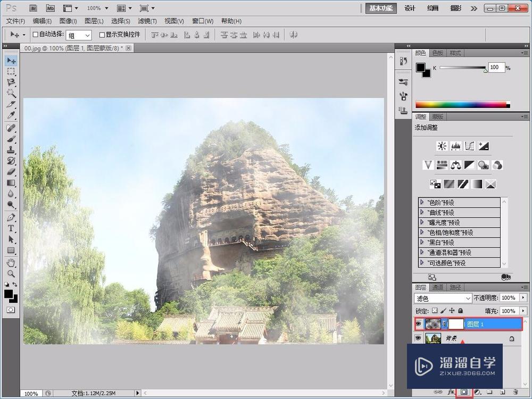Select the Rectangle shape tool
Screen dimensions: 532x399
(x=11, y=250)
